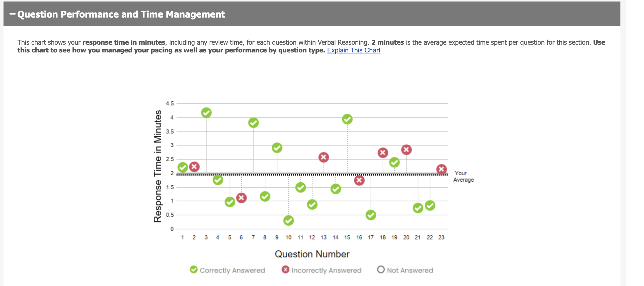644x286 pixels.
Task: Select the correct marker for question 10
Action: [289, 221]
